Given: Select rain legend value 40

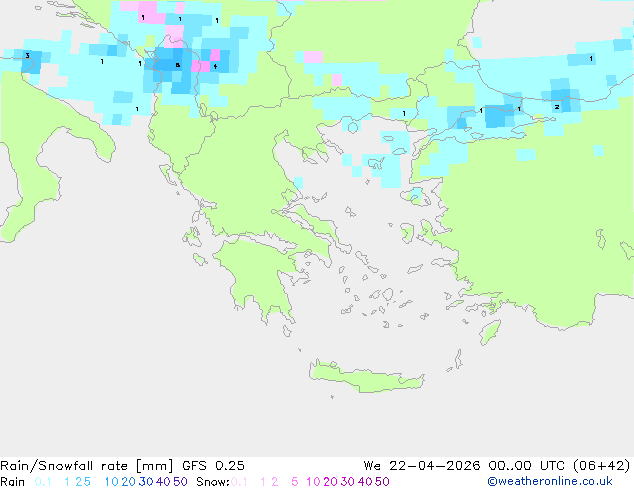Looking at the screenshot, I should point(163,482).
